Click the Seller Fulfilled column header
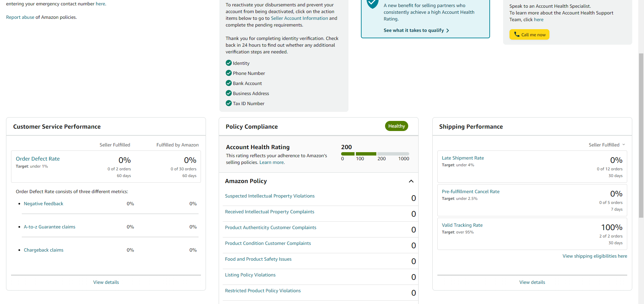This screenshot has width=644, height=304. pos(115,145)
